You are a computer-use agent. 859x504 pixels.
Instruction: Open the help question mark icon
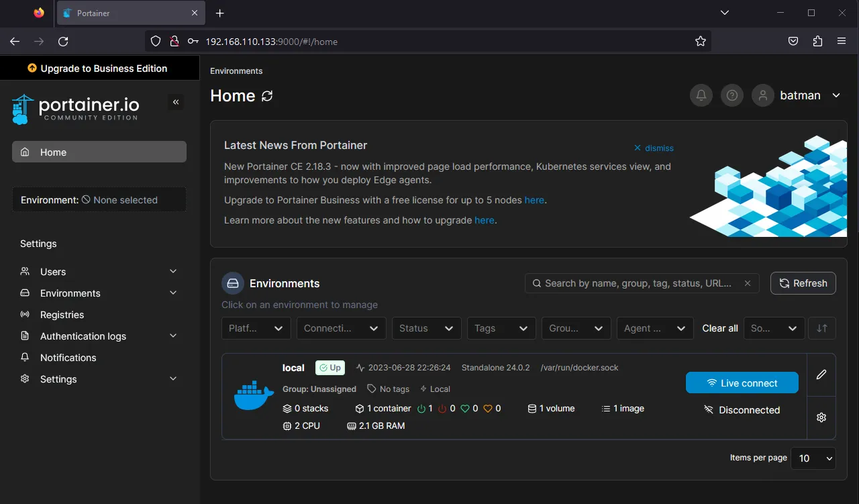(732, 95)
